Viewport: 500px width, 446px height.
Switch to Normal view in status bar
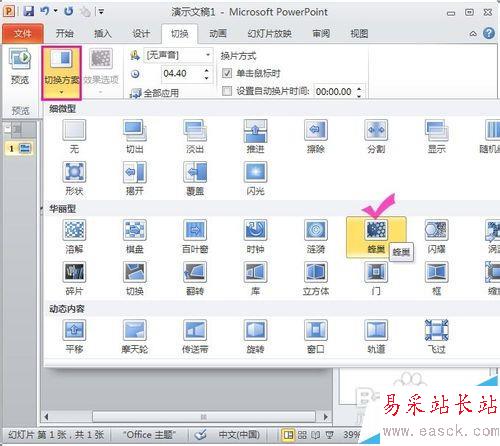pyautogui.click(x=288, y=435)
